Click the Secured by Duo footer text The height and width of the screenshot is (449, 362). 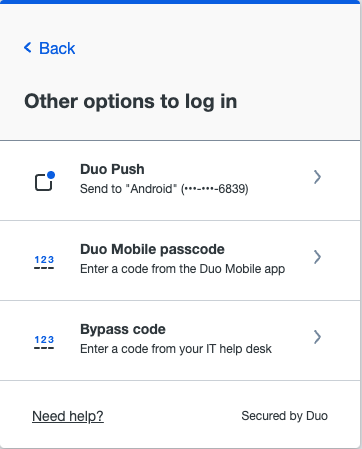[x=284, y=416]
